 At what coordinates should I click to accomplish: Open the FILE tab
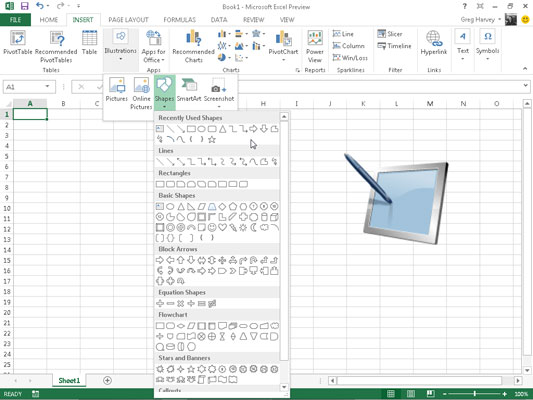click(x=15, y=20)
